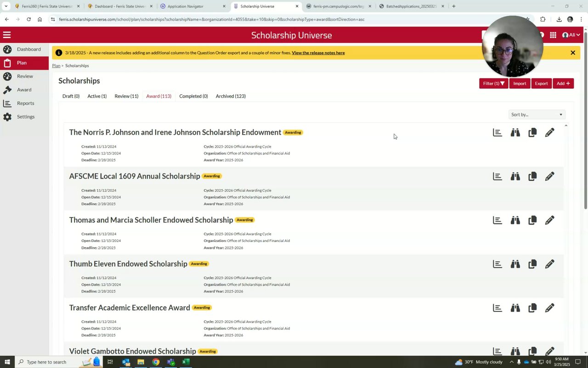Copy the Thomas and Marcia Scholler scholarship
Screen dimensions: 588x368
(x=532, y=220)
